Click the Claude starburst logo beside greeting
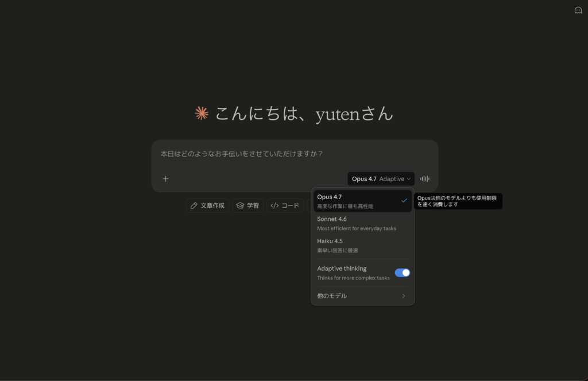This screenshot has width=588, height=381. pyautogui.click(x=202, y=113)
